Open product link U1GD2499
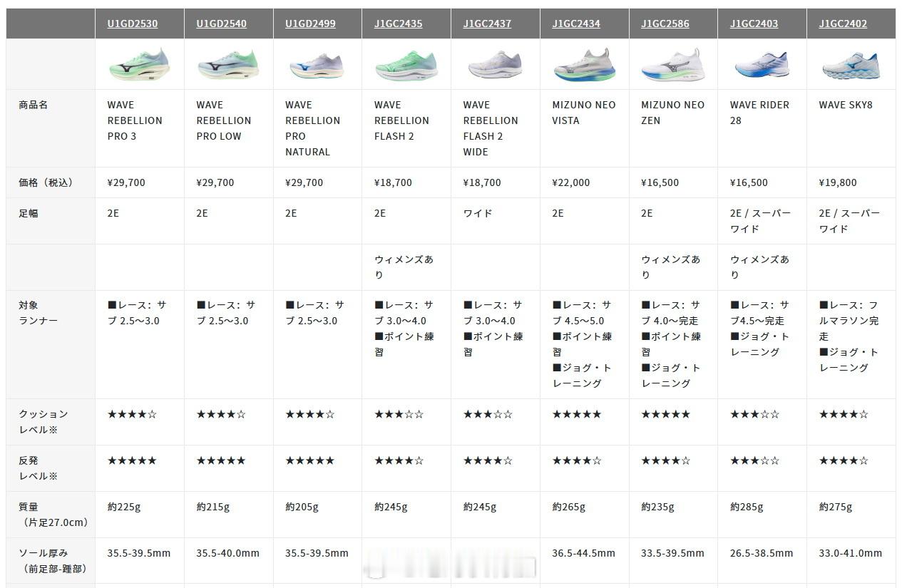The height and width of the screenshot is (588, 902). [311, 24]
